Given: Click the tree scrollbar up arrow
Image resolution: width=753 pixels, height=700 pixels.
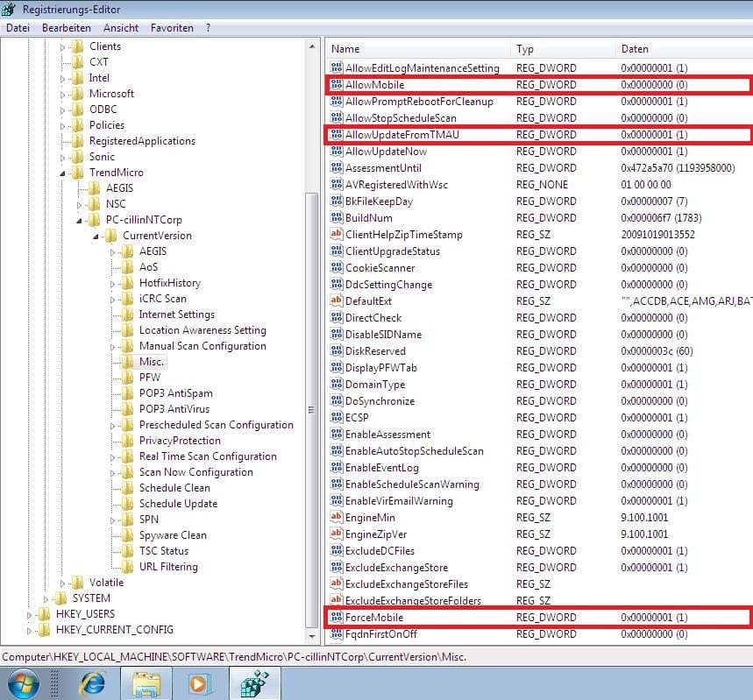Looking at the screenshot, I should click(x=312, y=46).
